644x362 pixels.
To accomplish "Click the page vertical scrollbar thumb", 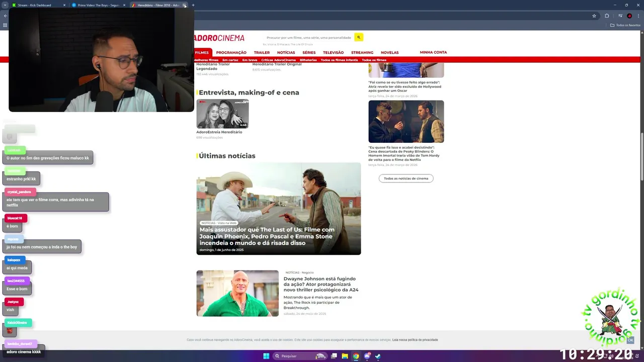I will [x=642, y=156].
